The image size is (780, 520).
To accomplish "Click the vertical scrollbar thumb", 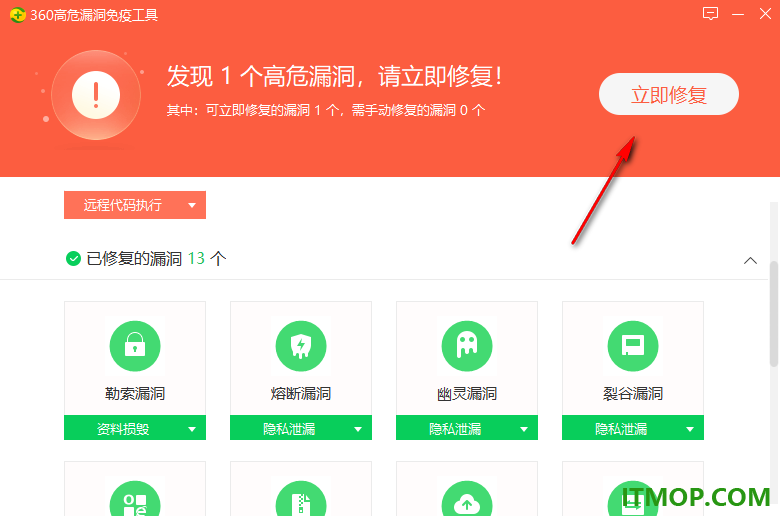I will 774,313.
